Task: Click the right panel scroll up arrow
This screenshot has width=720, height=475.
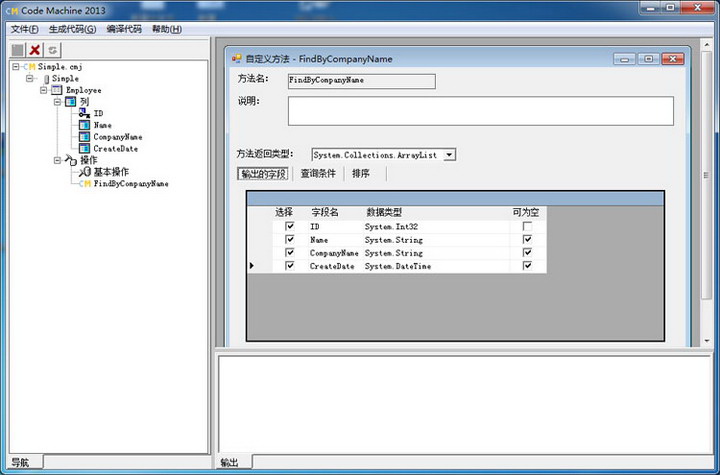Action: click(707, 44)
